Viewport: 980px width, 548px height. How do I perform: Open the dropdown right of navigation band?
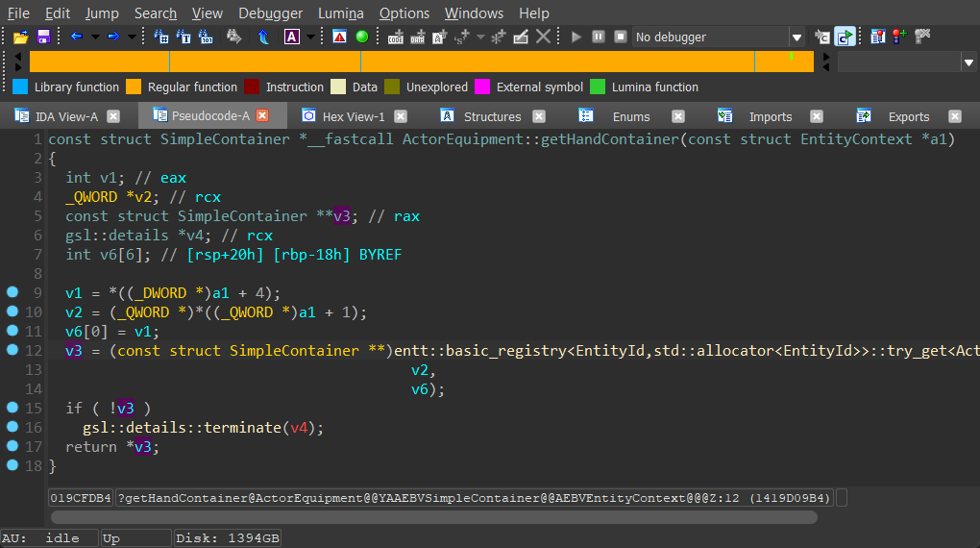[x=968, y=62]
